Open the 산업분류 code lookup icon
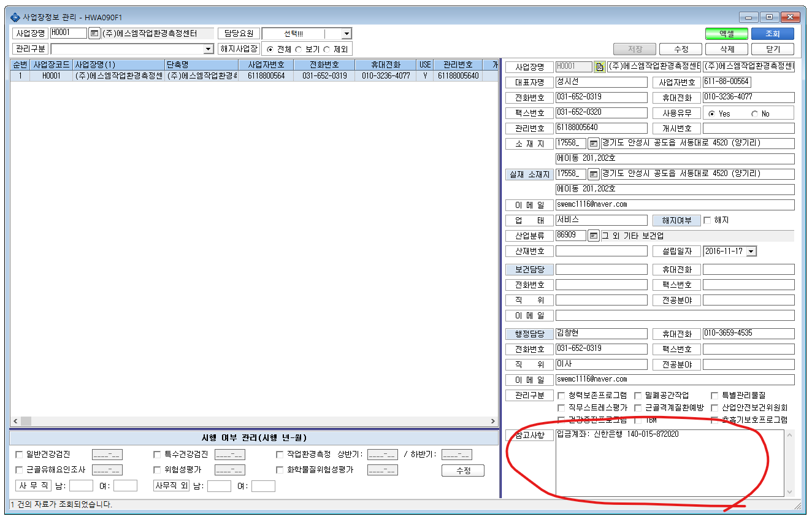The image size is (812, 519). pos(594,236)
